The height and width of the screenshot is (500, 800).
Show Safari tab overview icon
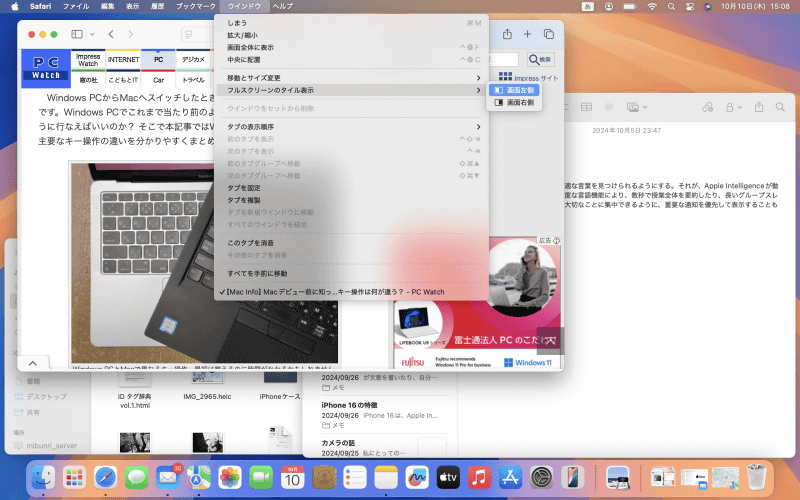(549, 34)
